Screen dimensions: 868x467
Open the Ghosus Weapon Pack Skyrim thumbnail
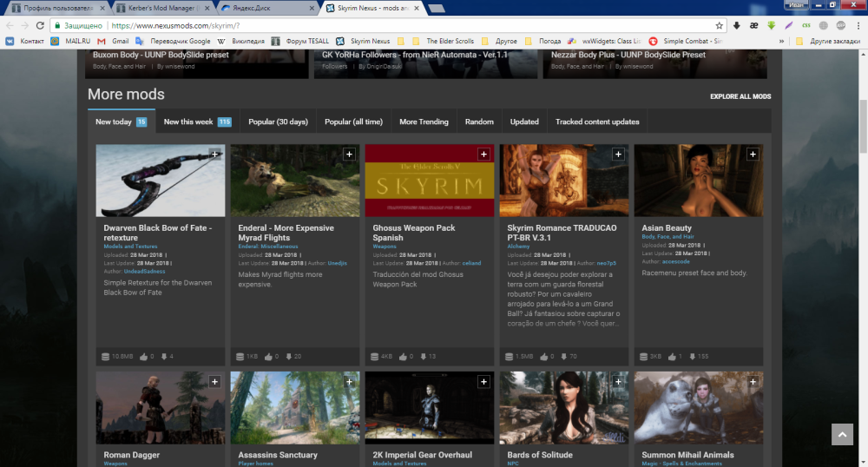tap(429, 181)
